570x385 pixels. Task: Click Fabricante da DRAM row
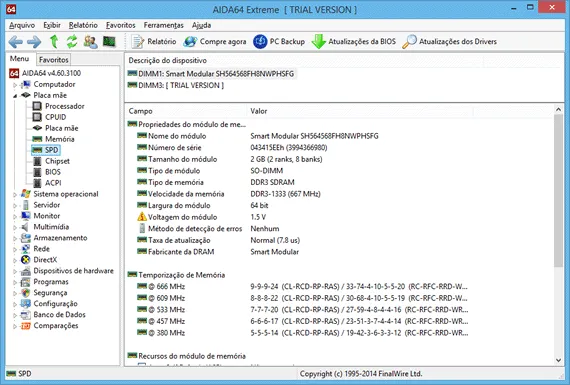218,252
